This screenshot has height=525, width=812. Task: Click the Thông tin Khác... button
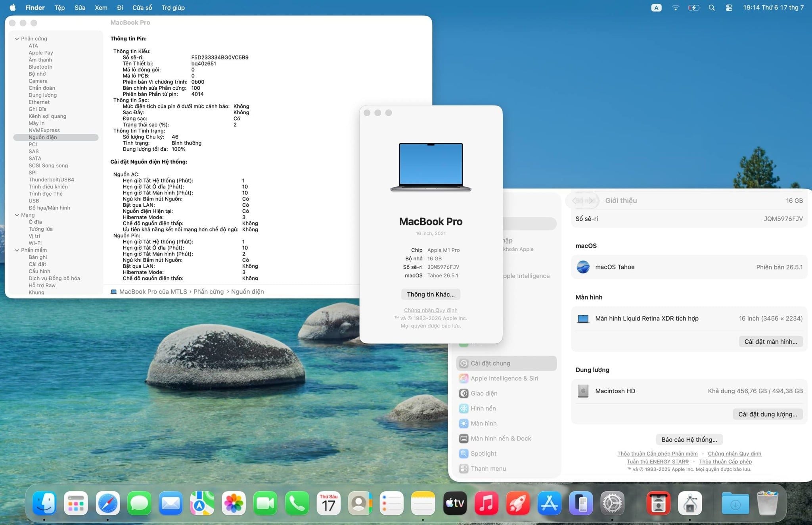(431, 294)
